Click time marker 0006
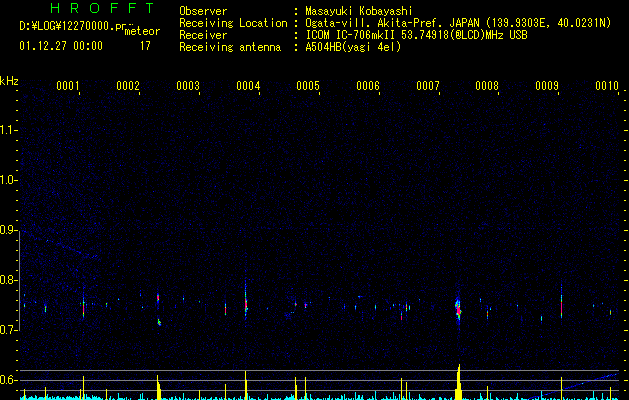Viewport: 629px width, 400px height. (368, 86)
